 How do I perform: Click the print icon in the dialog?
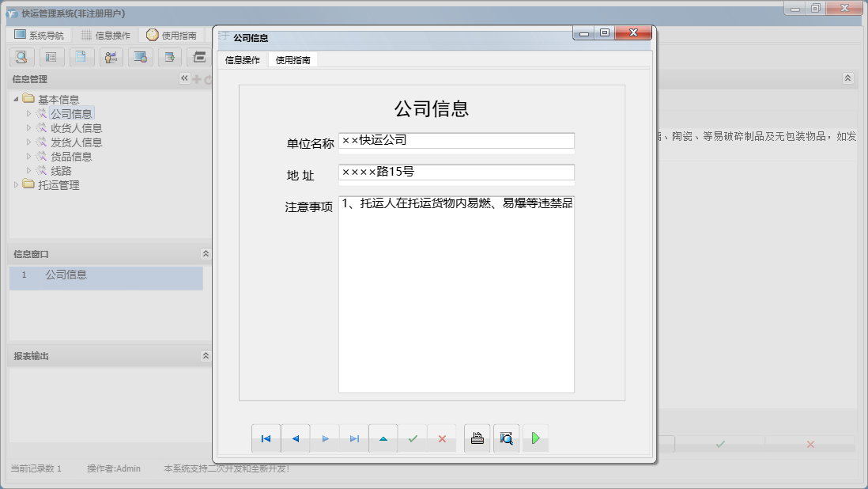477,438
